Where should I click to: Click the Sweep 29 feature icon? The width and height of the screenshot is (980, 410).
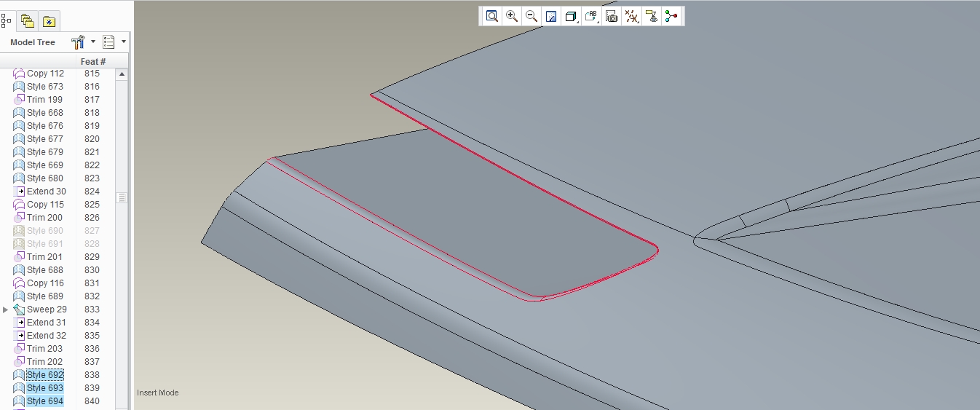coord(19,310)
